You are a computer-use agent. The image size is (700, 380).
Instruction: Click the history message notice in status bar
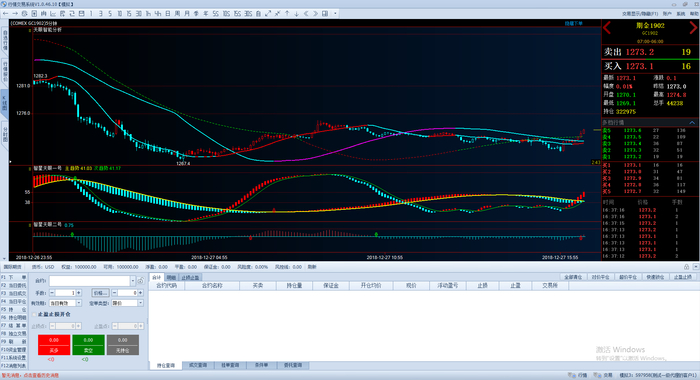tap(30, 376)
